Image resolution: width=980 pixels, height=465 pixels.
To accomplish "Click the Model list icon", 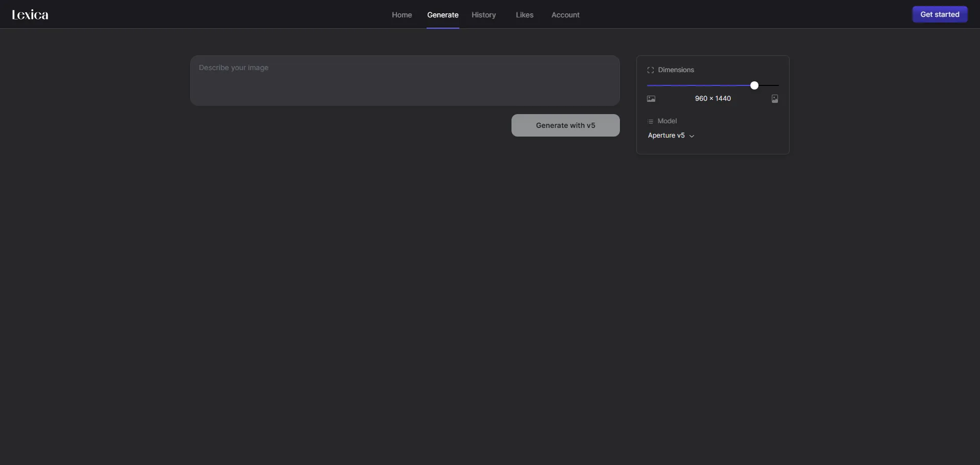I will click(651, 121).
